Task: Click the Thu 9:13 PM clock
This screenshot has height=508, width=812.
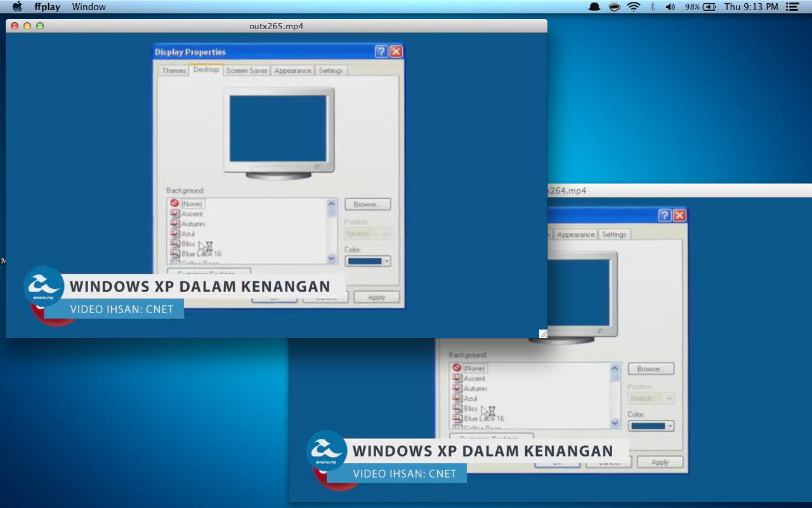Action: [751, 7]
